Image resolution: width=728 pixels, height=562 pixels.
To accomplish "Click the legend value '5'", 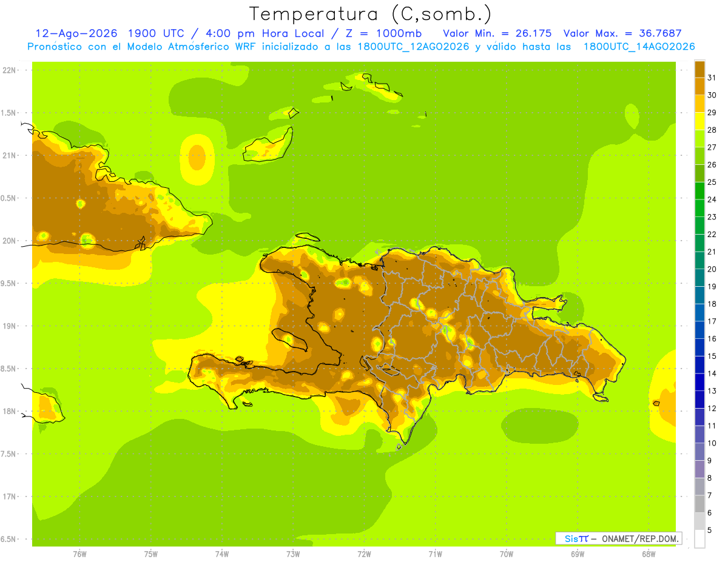I will click(x=710, y=530).
